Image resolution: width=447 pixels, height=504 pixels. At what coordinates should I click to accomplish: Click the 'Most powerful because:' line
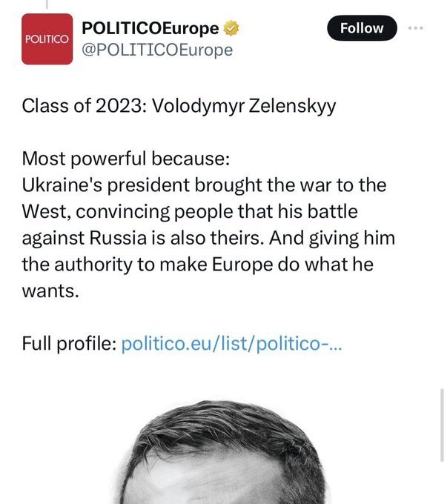tap(126, 159)
